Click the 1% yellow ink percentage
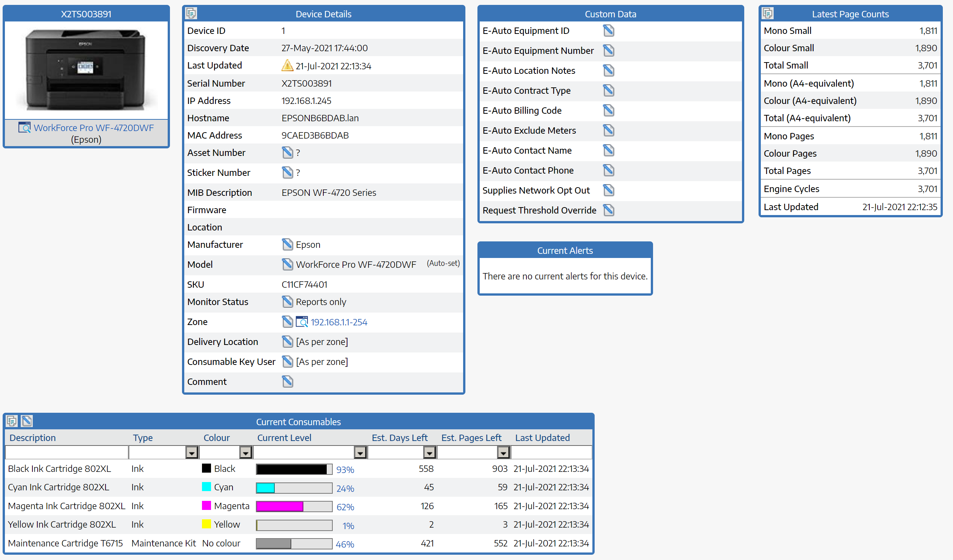Image resolution: width=953 pixels, height=560 pixels. click(x=348, y=526)
